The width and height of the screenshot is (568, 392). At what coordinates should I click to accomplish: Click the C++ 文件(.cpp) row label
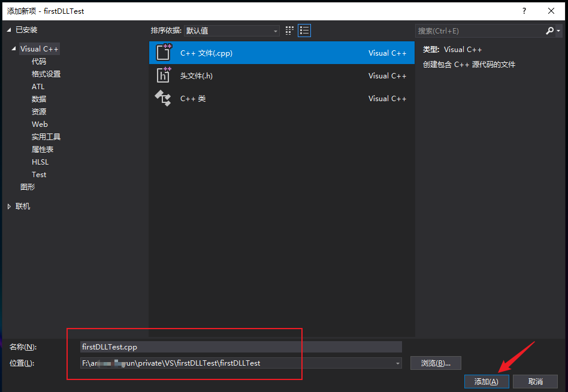206,53
